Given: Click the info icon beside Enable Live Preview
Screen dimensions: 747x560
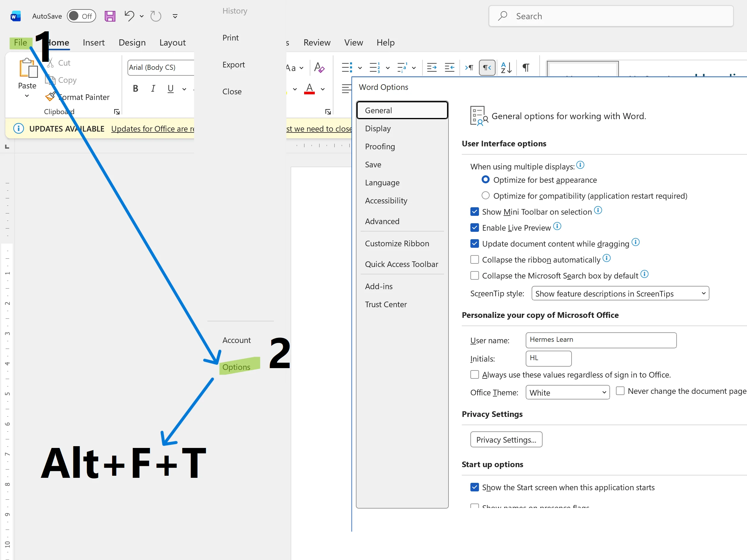Looking at the screenshot, I should point(557,226).
